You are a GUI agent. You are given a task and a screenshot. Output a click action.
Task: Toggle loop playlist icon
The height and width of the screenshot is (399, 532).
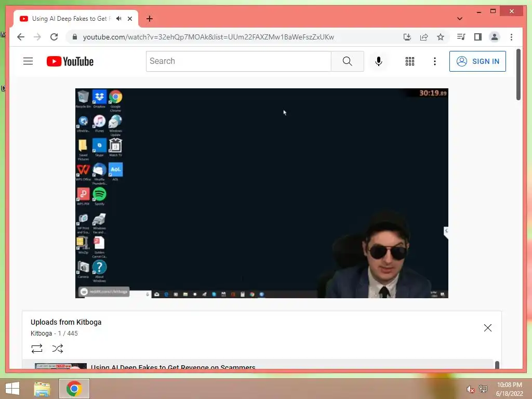[x=37, y=349]
